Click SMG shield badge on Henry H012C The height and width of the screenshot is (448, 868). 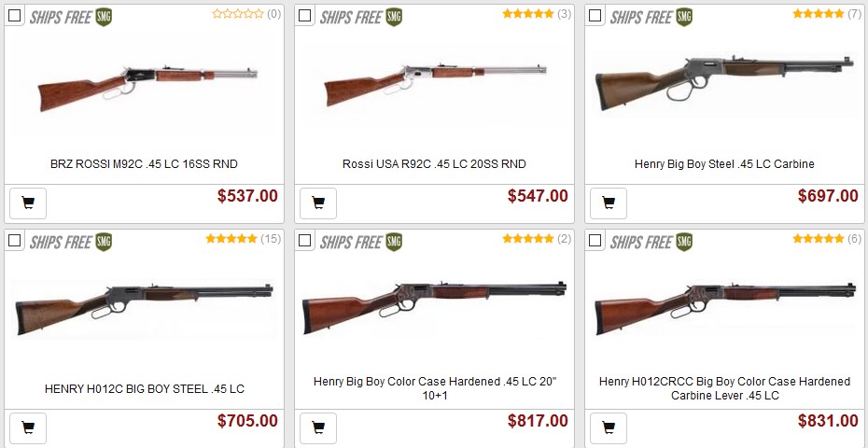[103, 242]
